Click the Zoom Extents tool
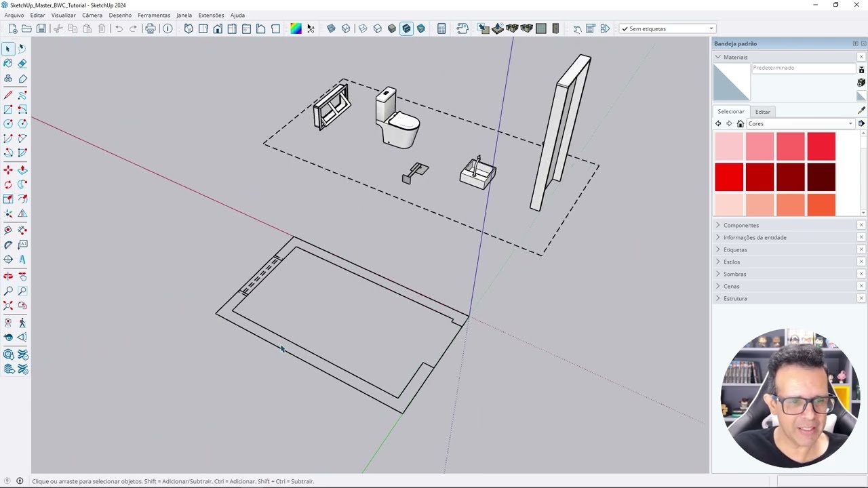 (8, 306)
